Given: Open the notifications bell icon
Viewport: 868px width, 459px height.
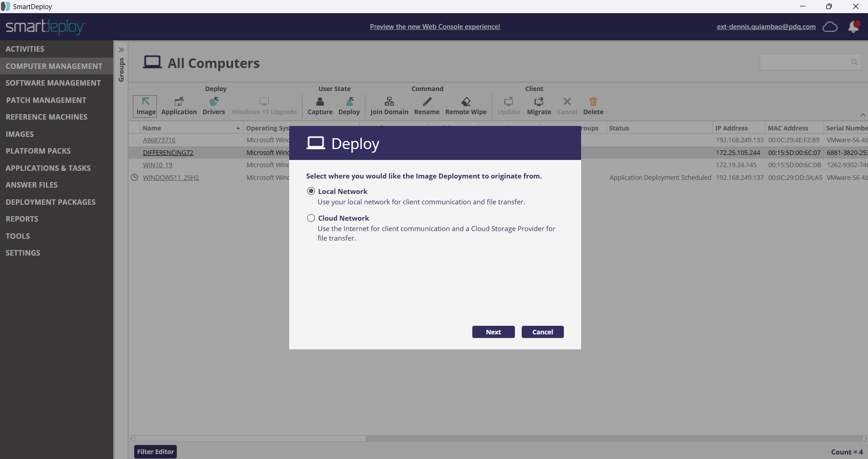Looking at the screenshot, I should point(853,27).
